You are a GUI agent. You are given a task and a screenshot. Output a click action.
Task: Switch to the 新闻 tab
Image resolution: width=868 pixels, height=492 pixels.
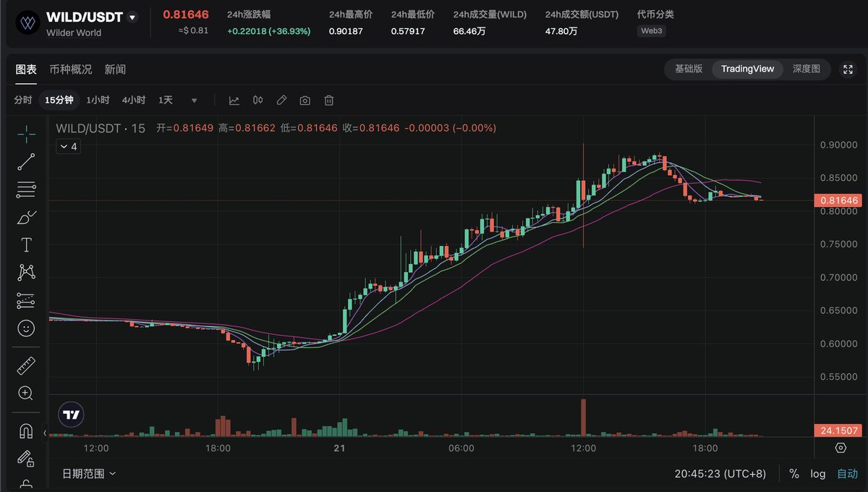point(115,69)
